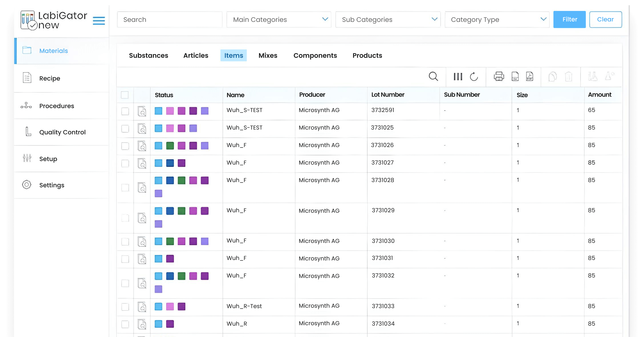Image resolution: width=644 pixels, height=337 pixels.
Task: Tick the checkbox for lot 3731031
Action: [125, 259]
